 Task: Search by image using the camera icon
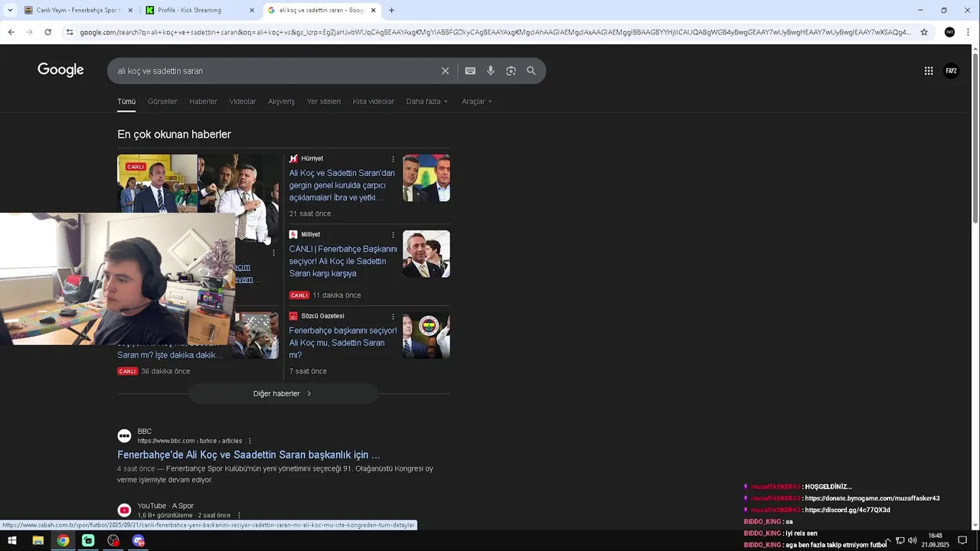pos(511,71)
